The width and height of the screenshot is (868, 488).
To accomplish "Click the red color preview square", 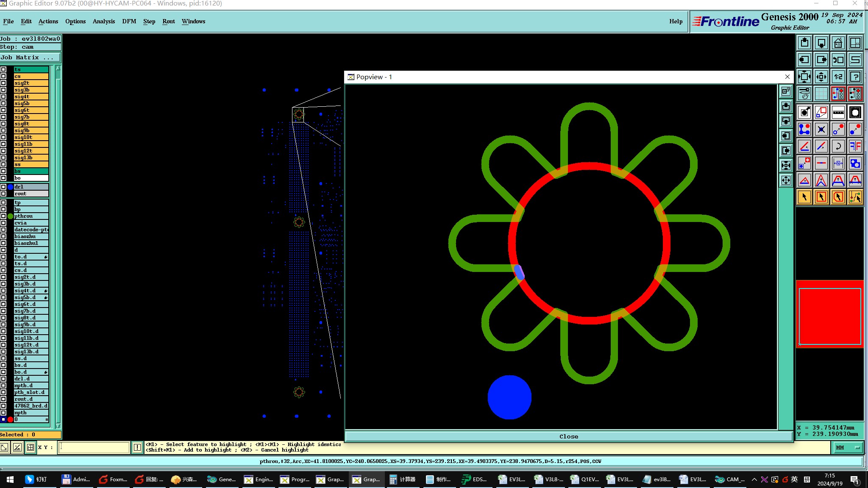I will 829,316.
